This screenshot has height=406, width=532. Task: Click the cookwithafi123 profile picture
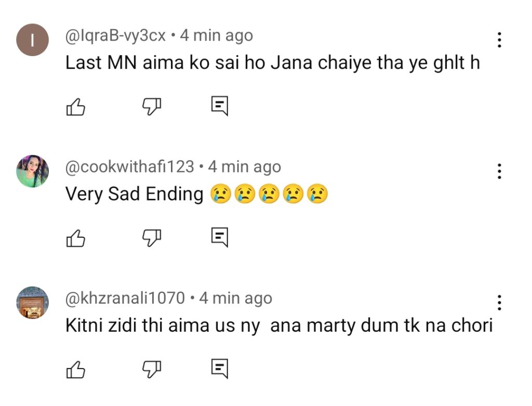click(x=33, y=171)
